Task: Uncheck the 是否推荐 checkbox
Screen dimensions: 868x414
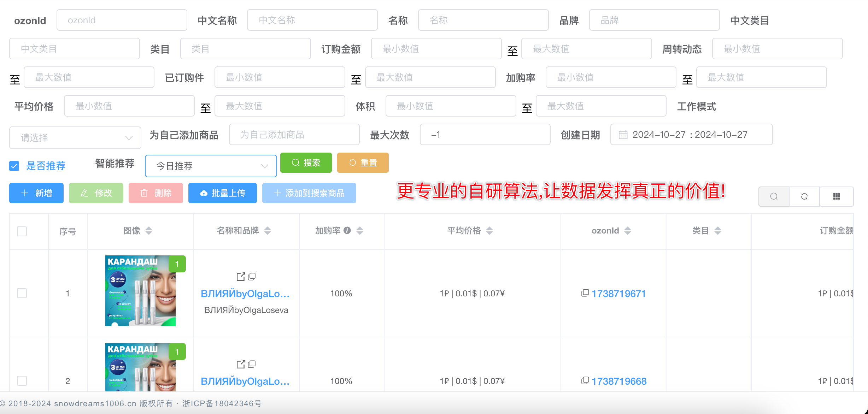Action: (14, 166)
